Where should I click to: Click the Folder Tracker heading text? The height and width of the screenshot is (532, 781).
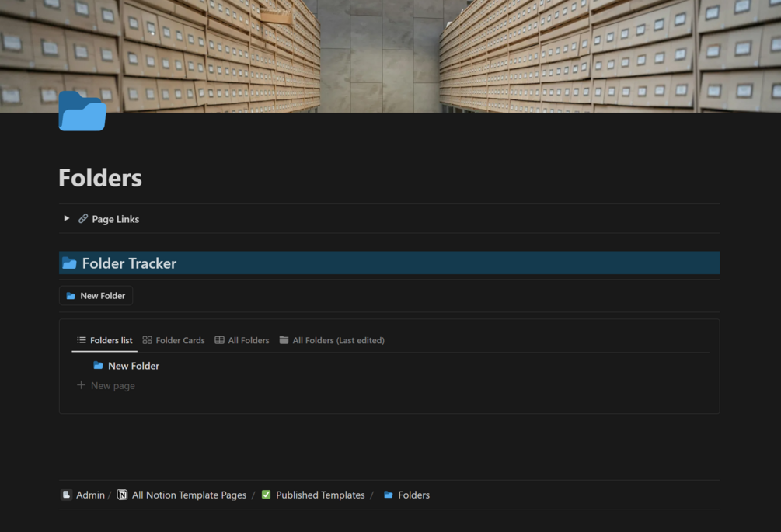[x=129, y=263]
